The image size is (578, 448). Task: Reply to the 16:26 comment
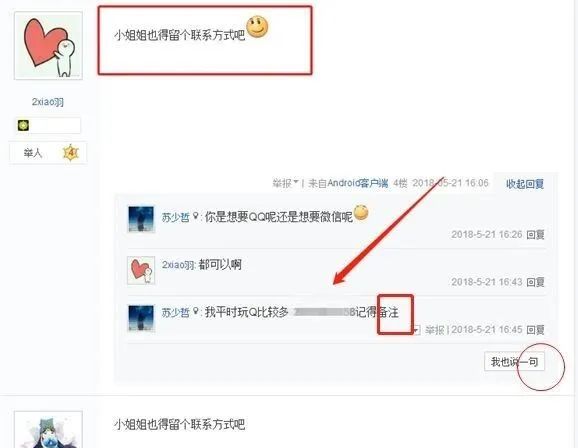point(535,235)
